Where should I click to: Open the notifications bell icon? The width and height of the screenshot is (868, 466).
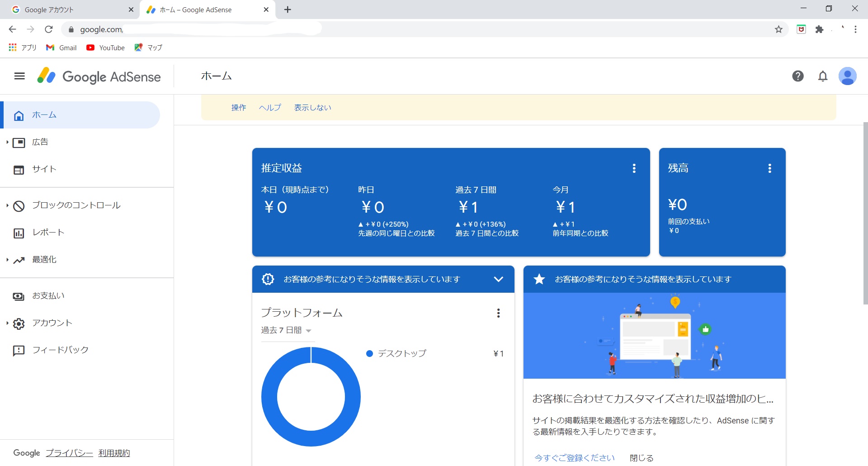click(823, 76)
